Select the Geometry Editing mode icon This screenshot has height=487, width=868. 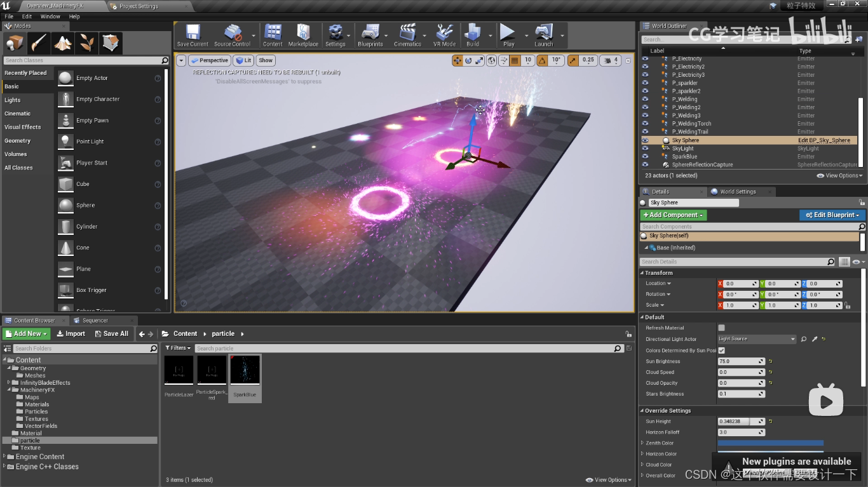point(111,43)
